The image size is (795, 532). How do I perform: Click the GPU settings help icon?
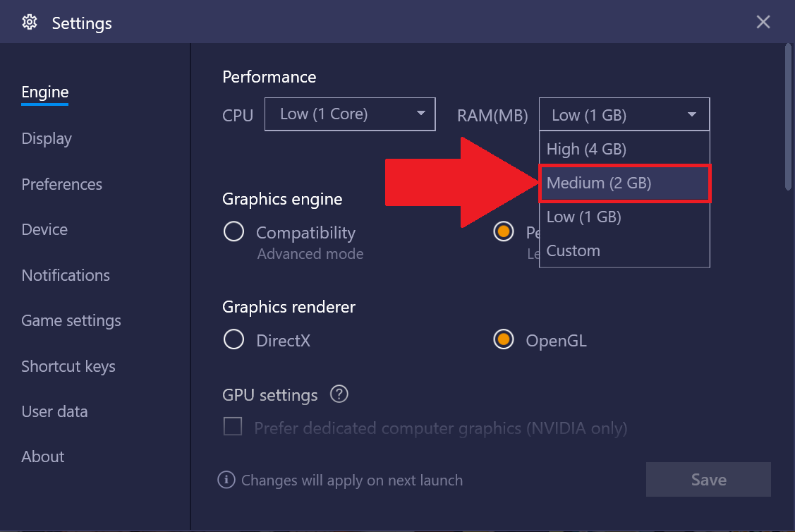(339, 394)
